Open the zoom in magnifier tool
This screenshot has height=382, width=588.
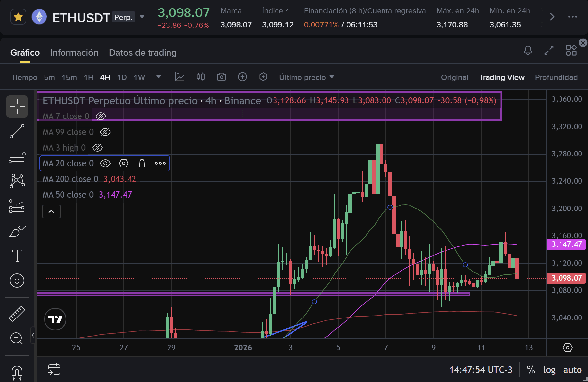pyautogui.click(x=17, y=338)
